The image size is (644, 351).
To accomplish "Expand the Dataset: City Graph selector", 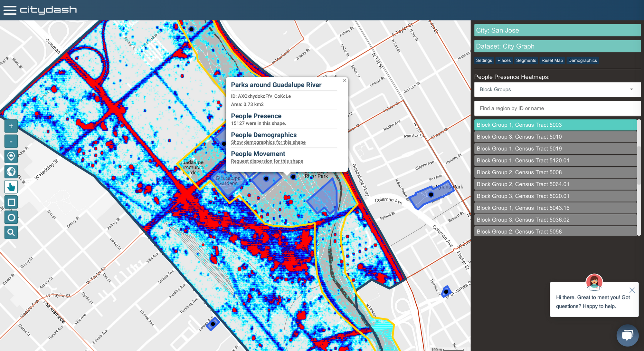I will (x=557, y=46).
